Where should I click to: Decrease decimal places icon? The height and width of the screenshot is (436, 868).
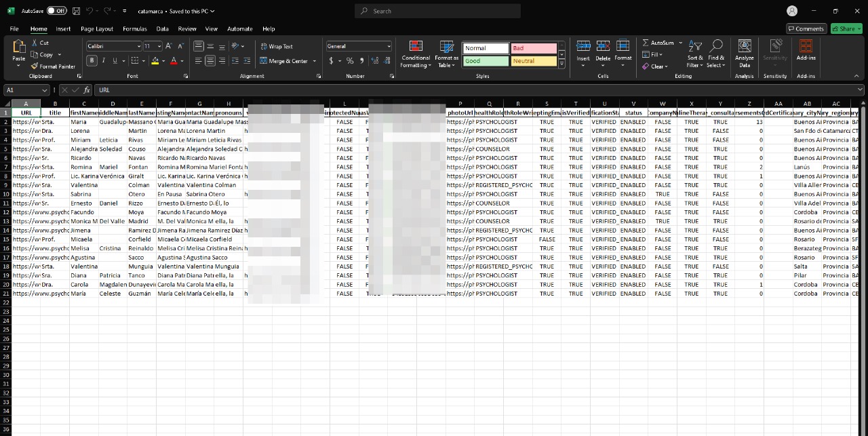click(x=385, y=60)
